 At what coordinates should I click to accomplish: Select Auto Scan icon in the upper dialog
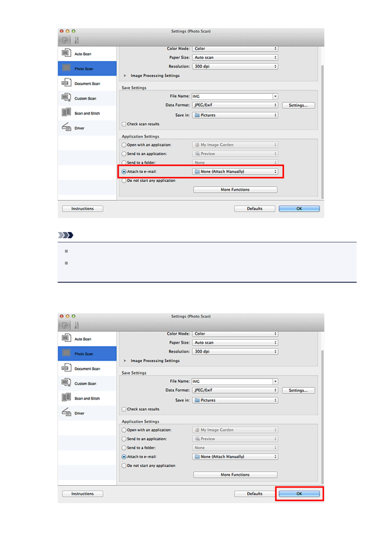pos(66,53)
